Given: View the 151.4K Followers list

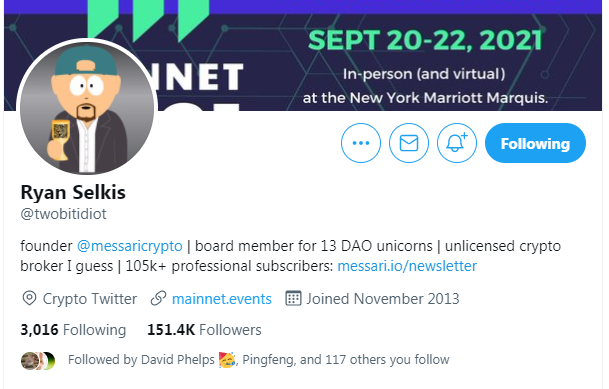Looking at the screenshot, I should click(x=204, y=330).
